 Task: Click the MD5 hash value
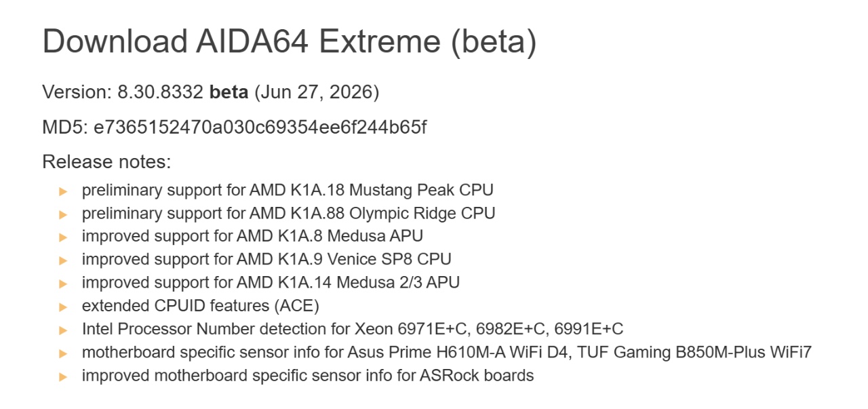pyautogui.click(x=260, y=127)
